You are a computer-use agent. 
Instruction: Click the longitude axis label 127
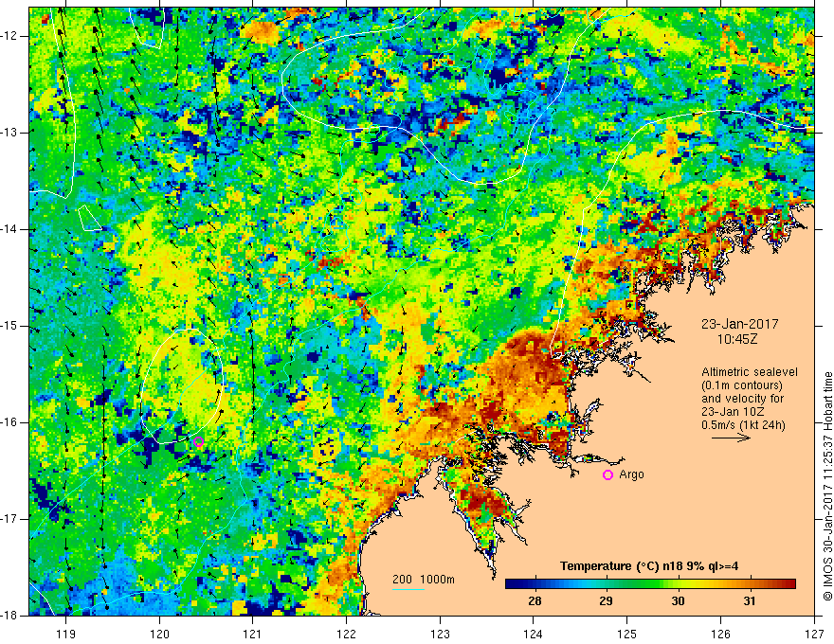(814, 634)
